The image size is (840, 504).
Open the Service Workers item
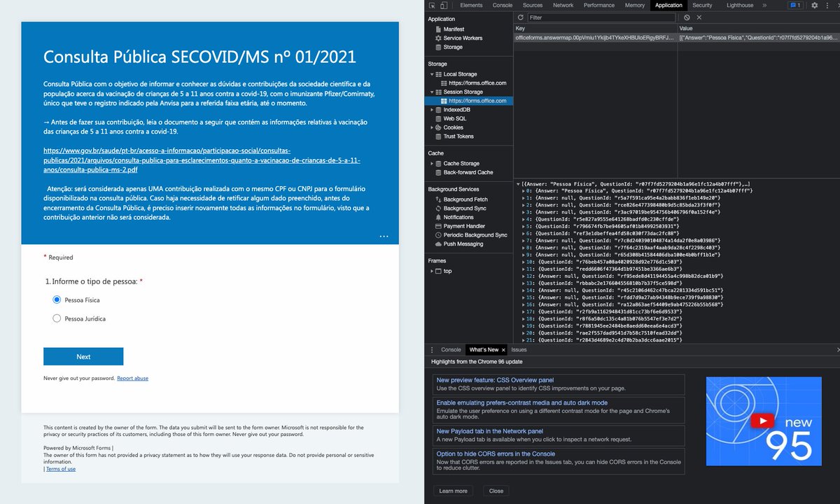(x=462, y=38)
